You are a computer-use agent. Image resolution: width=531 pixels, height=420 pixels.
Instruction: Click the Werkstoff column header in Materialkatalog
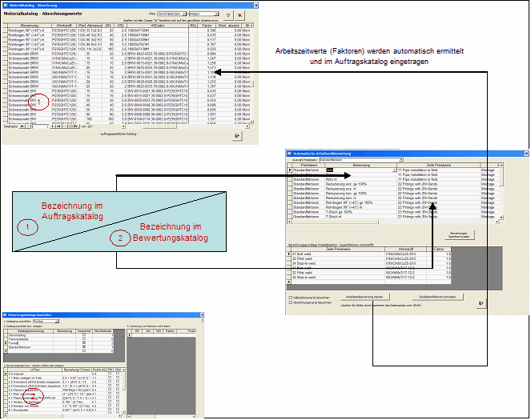(x=62, y=26)
